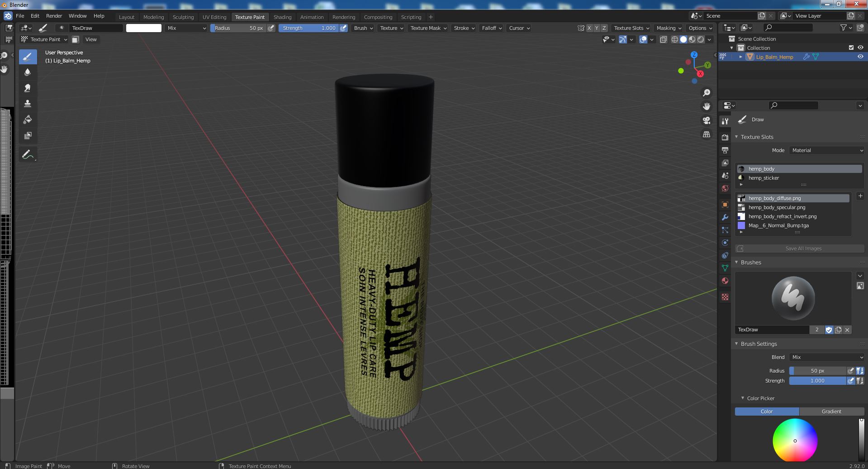The width and height of the screenshot is (868, 469).
Task: Hide Lip_Balm_Hemp object in outliner
Action: point(860,57)
